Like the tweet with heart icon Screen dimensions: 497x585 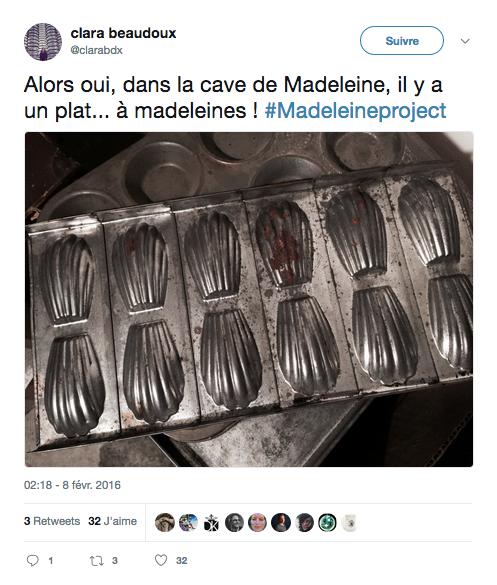(x=161, y=560)
